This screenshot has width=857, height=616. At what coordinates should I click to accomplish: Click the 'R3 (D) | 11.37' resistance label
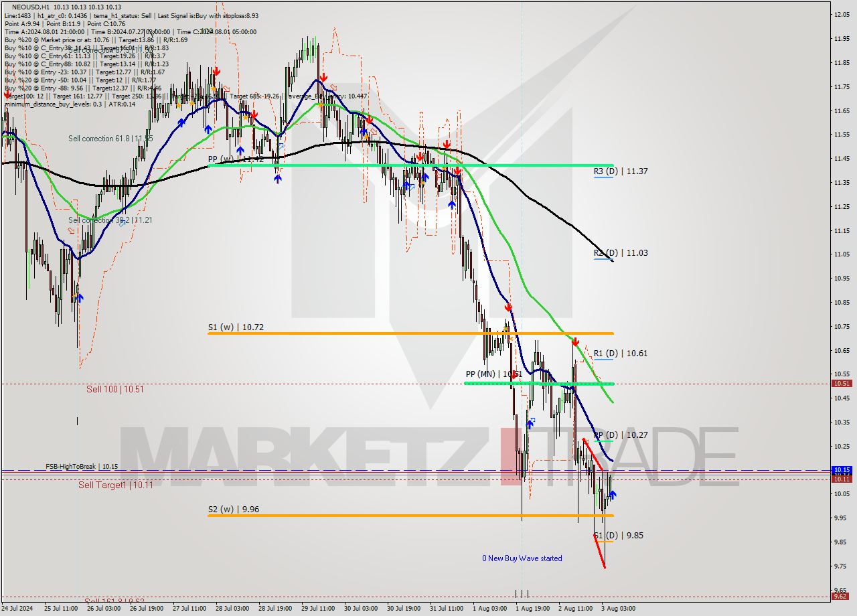click(x=621, y=171)
